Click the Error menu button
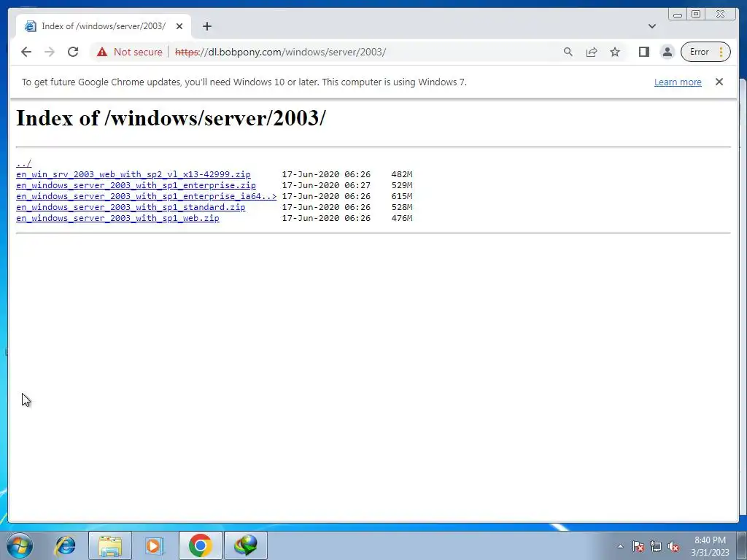 [x=705, y=52]
